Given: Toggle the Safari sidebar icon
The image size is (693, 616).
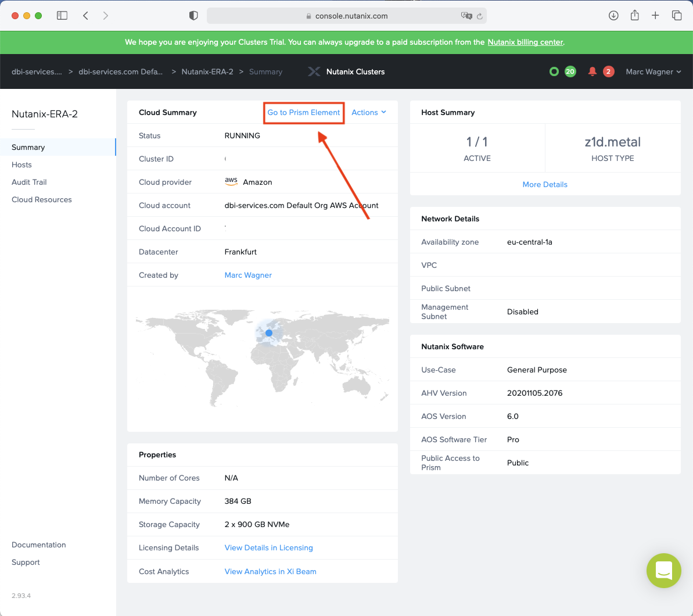Looking at the screenshot, I should pyautogui.click(x=62, y=16).
